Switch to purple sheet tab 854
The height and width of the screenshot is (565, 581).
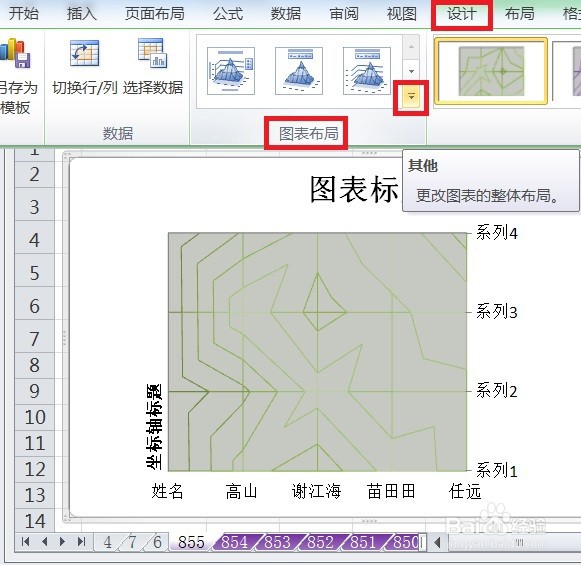tap(234, 542)
